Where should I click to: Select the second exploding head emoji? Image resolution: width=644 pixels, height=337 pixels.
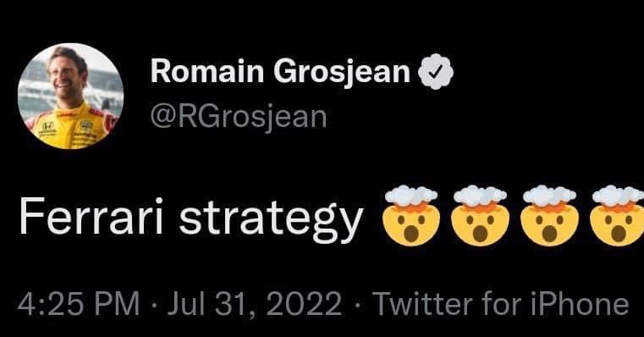(480, 216)
